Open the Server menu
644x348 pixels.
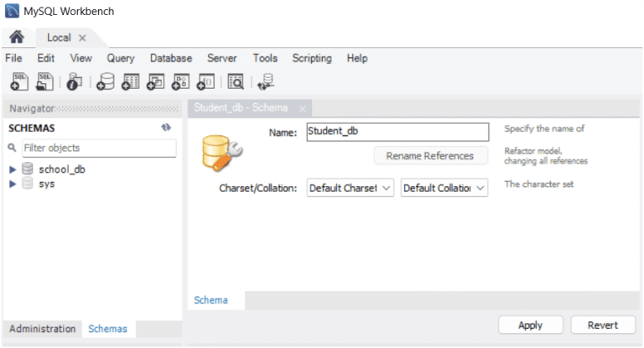[x=221, y=58]
